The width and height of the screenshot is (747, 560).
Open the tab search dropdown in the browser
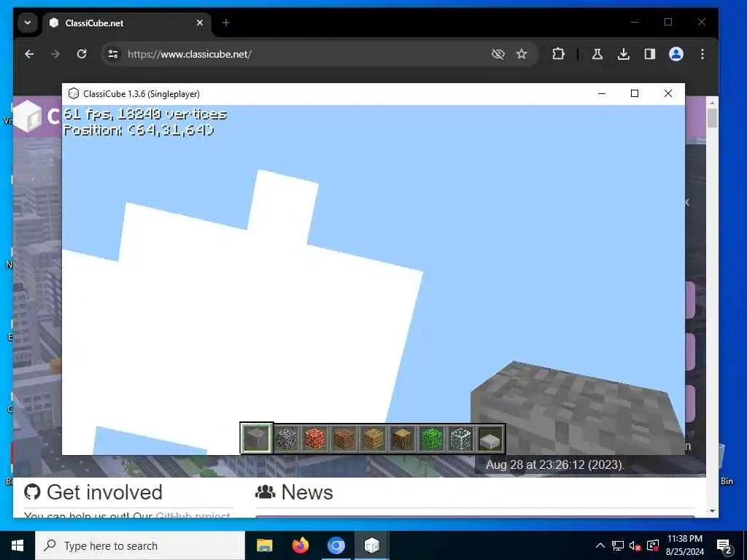tap(28, 23)
